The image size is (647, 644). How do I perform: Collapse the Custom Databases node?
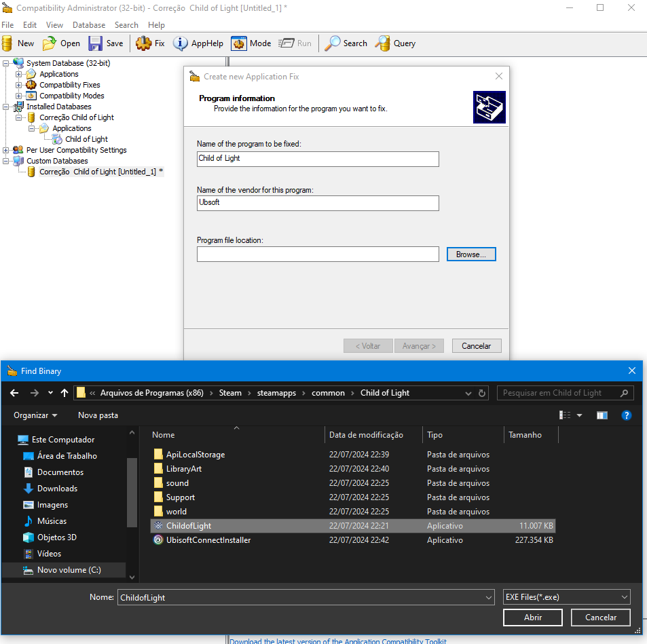pyautogui.click(x=6, y=161)
